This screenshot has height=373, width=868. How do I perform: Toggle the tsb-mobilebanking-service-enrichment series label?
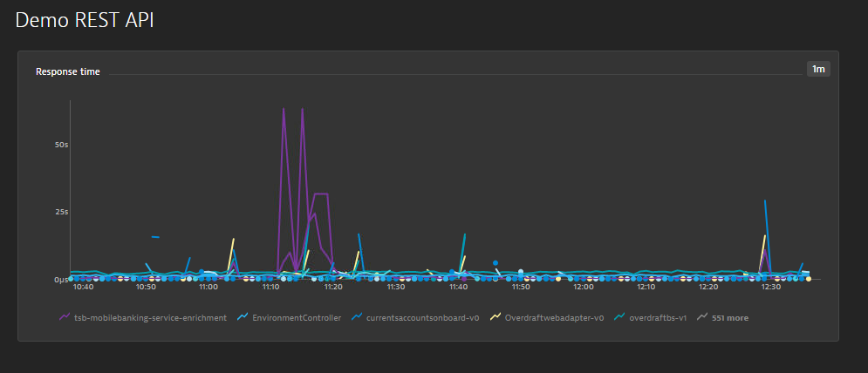pos(150,318)
